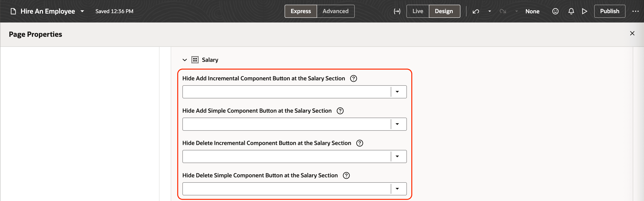Open help for Hide Add Incremental Component
644x201 pixels.
(x=354, y=78)
